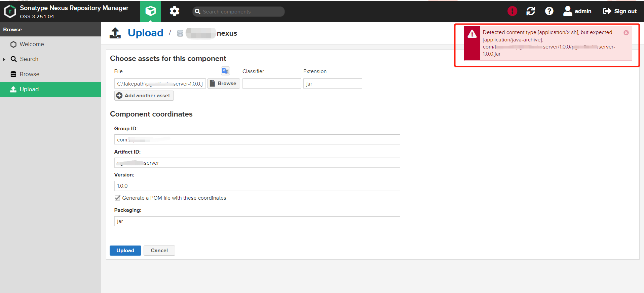The height and width of the screenshot is (293, 644).
Task: Sign out of Nexus
Action: (620, 11)
